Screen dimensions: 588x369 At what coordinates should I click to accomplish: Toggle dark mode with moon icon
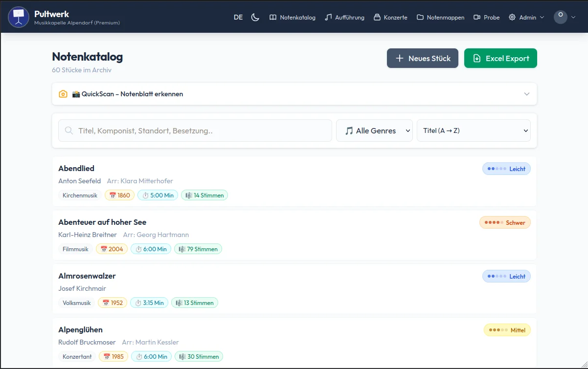point(255,17)
